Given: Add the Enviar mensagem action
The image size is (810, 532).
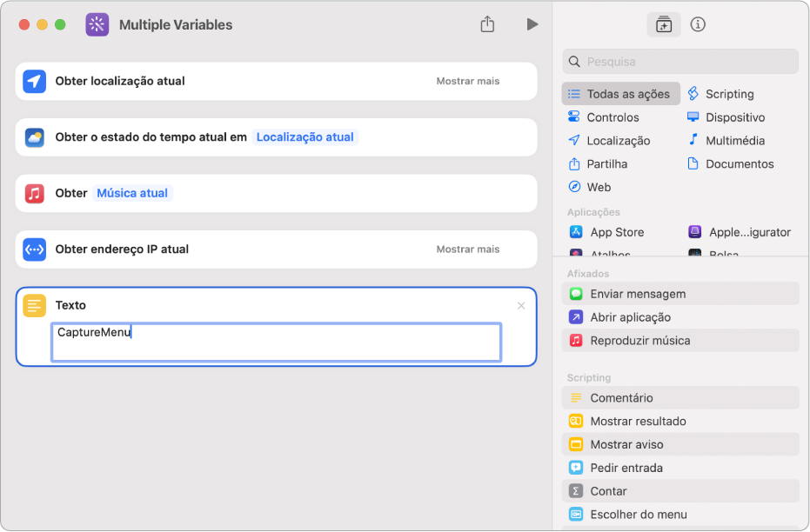Looking at the screenshot, I should coord(638,294).
